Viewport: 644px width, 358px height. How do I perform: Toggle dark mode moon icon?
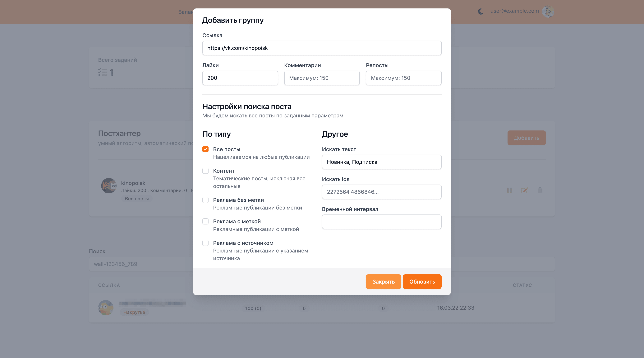click(x=480, y=12)
